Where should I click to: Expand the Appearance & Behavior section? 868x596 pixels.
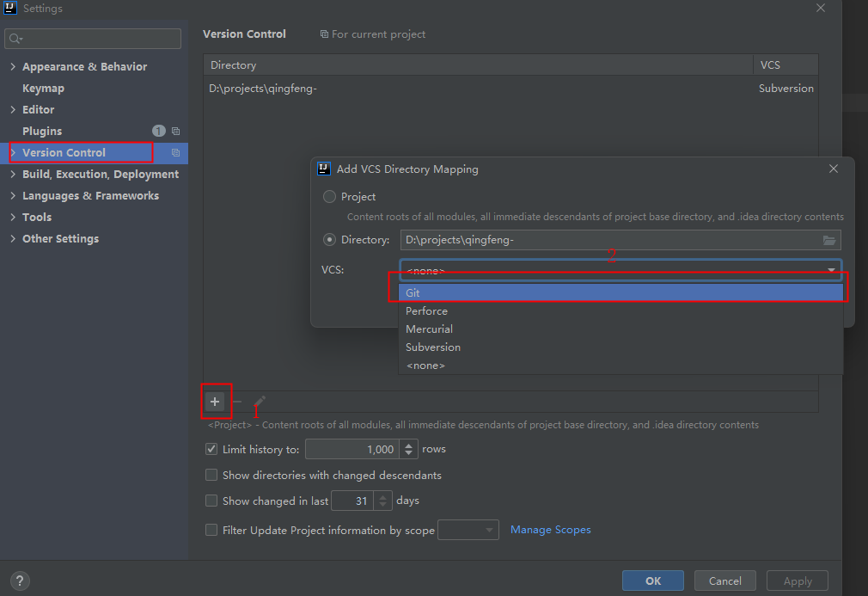pyautogui.click(x=13, y=67)
